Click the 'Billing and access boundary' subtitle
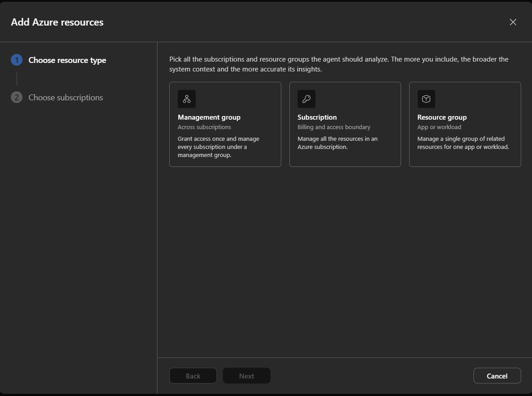 coord(334,127)
